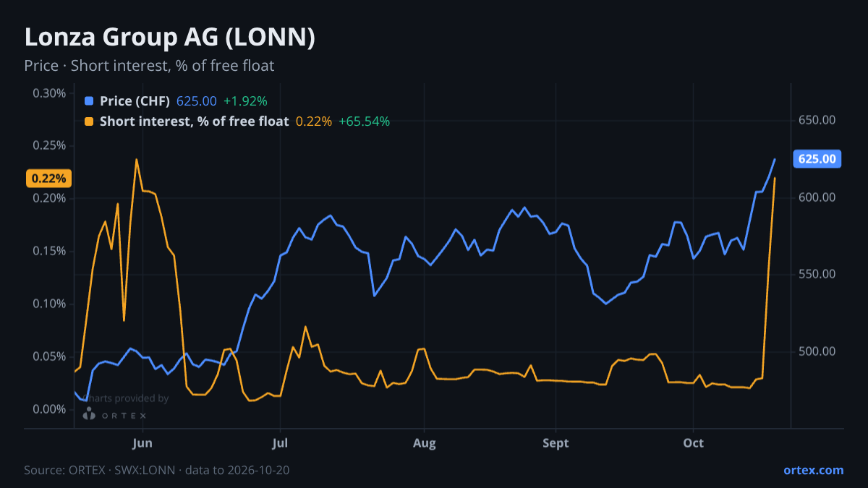The image size is (868, 488).
Task: Click the Jun x-axis label
Action: point(142,443)
